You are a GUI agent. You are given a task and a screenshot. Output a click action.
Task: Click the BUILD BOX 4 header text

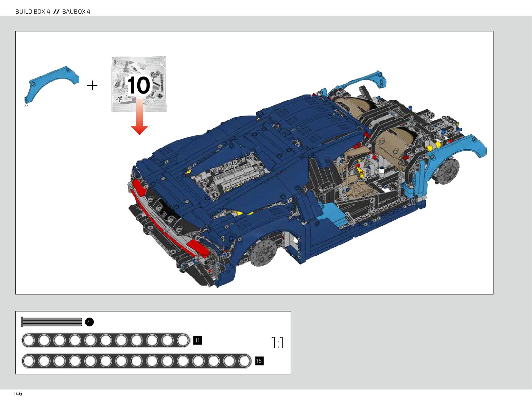33,12
